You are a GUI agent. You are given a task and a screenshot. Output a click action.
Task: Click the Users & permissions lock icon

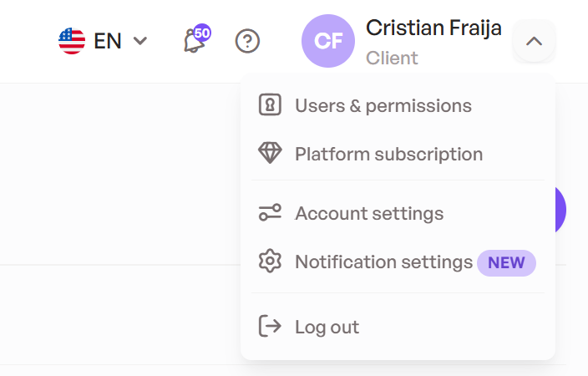pyautogui.click(x=270, y=104)
